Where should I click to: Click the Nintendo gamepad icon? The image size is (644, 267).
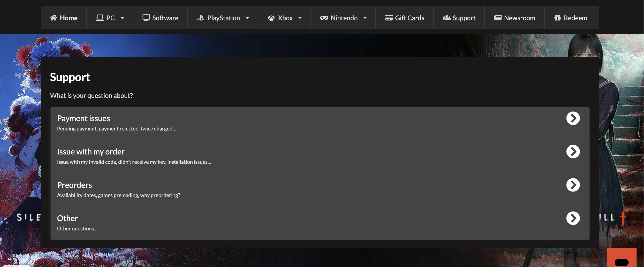pos(324,18)
